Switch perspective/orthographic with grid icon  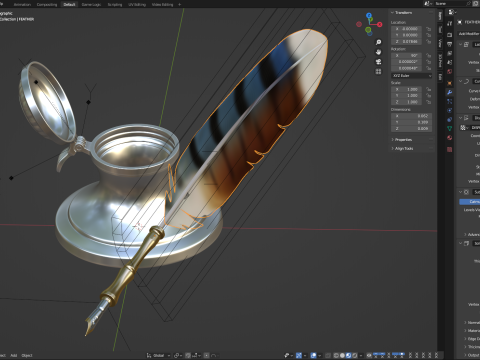[x=378, y=72]
